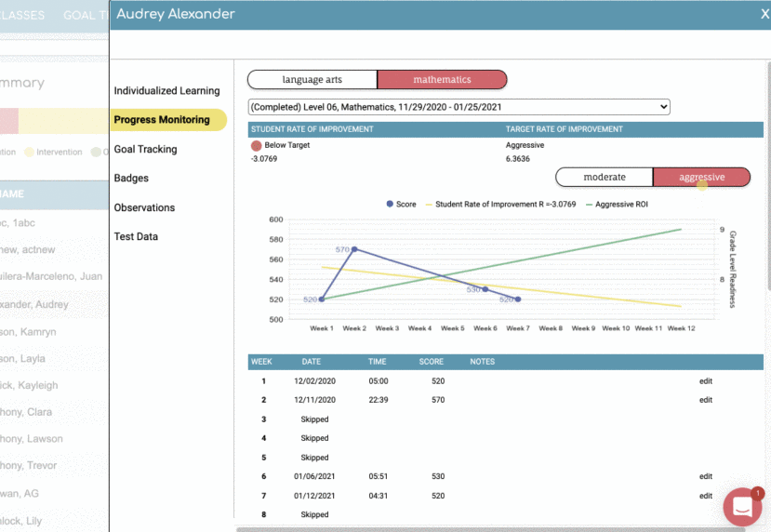This screenshot has width=771, height=532.
Task: Click the Week 12 axis label
Action: point(681,328)
